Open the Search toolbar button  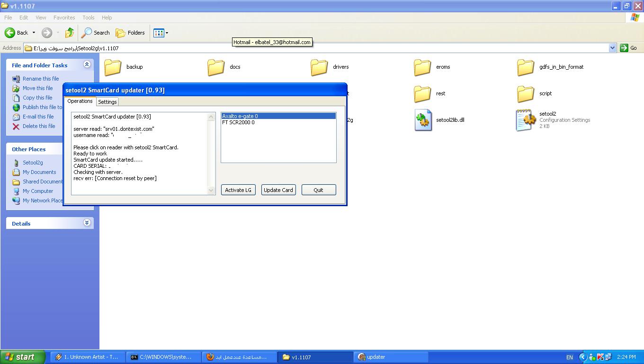(x=96, y=33)
